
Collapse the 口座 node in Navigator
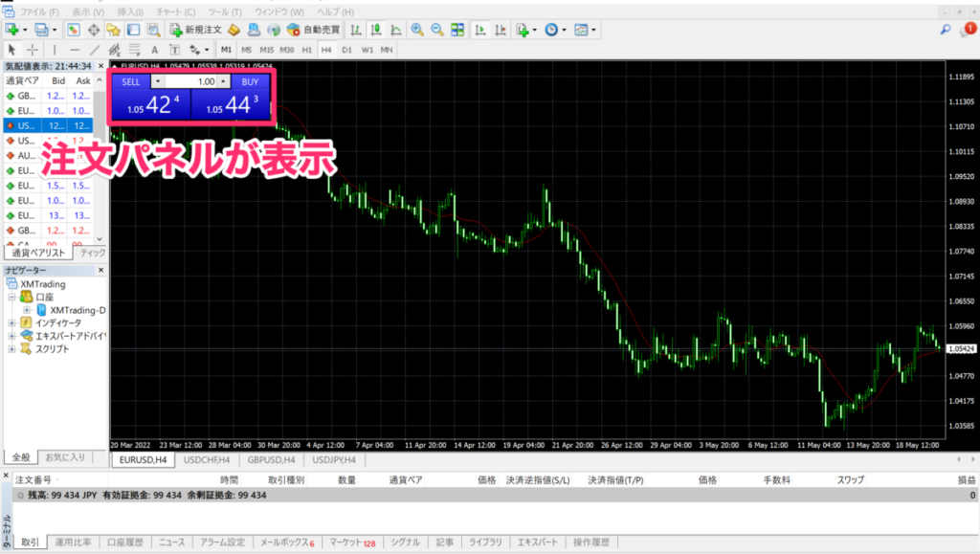(11, 298)
